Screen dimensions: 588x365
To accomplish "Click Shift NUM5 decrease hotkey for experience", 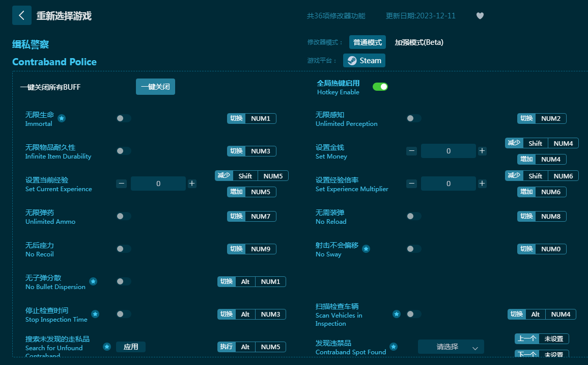I will (251, 176).
